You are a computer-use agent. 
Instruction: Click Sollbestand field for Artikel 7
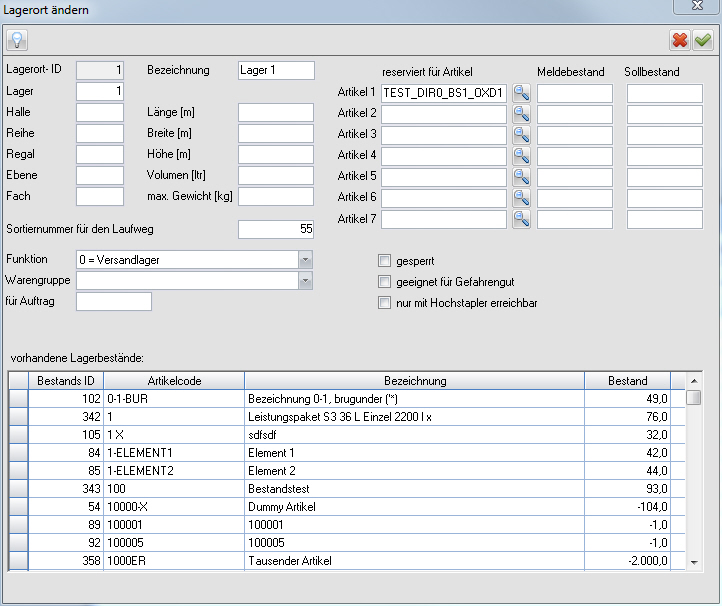(x=665, y=219)
